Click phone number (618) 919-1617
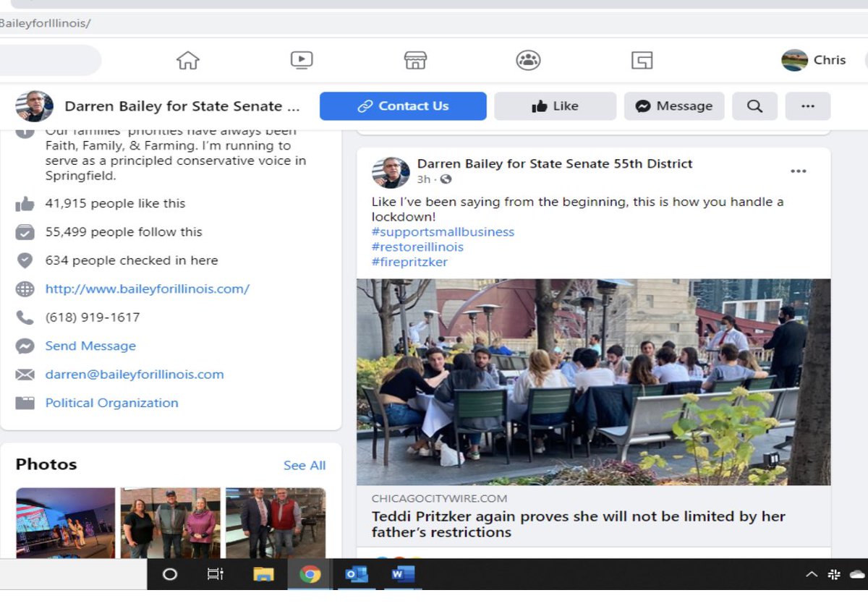868x611 pixels. (93, 317)
